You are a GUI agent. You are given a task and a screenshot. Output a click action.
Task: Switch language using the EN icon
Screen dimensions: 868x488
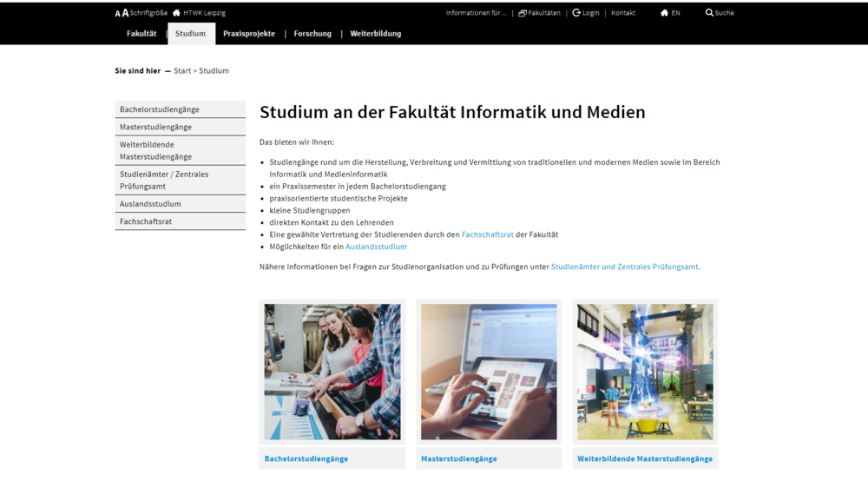pos(665,13)
